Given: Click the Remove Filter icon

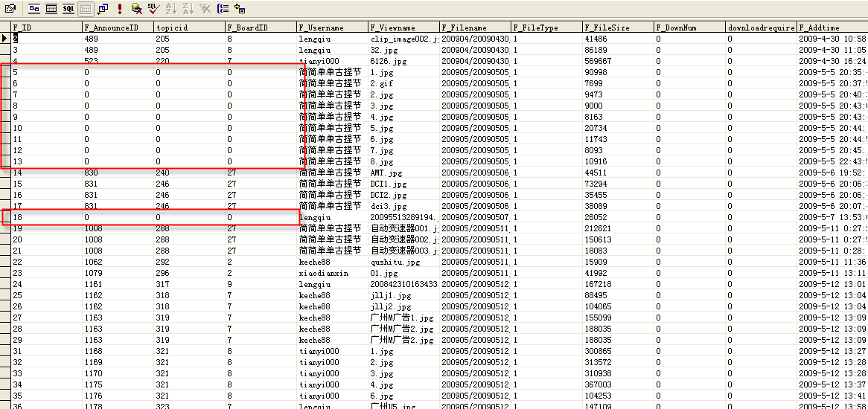Looking at the screenshot, I should (205, 8).
